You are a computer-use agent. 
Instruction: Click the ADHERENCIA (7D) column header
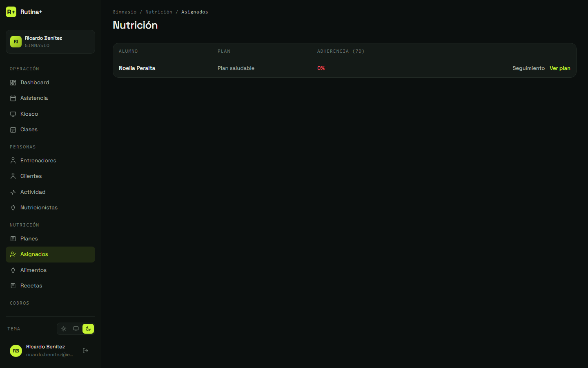341,51
